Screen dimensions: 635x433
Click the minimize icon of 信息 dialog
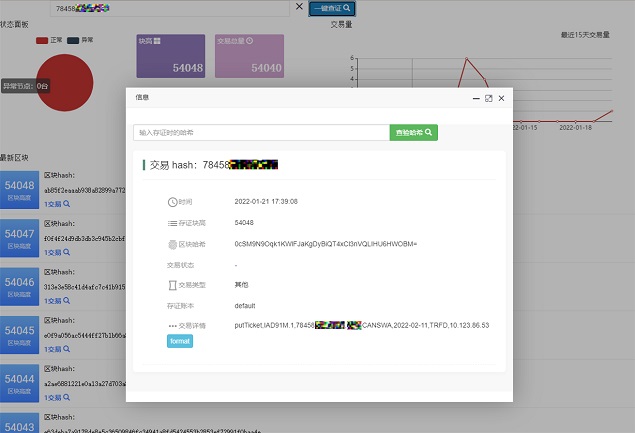tap(475, 98)
